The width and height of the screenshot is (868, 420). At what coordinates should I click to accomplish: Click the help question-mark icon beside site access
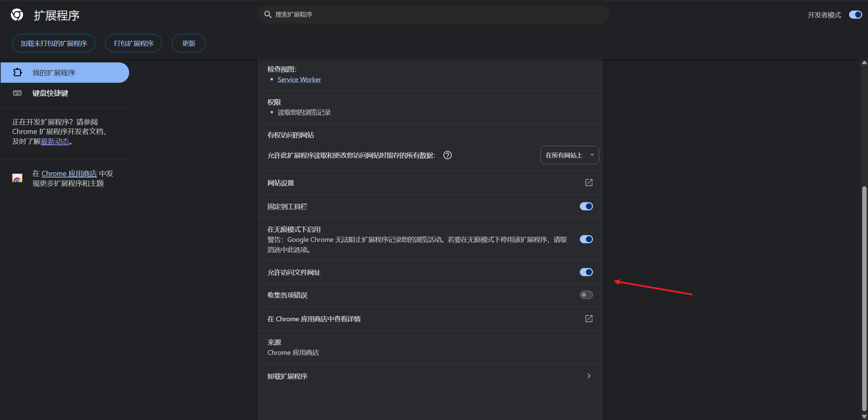448,155
